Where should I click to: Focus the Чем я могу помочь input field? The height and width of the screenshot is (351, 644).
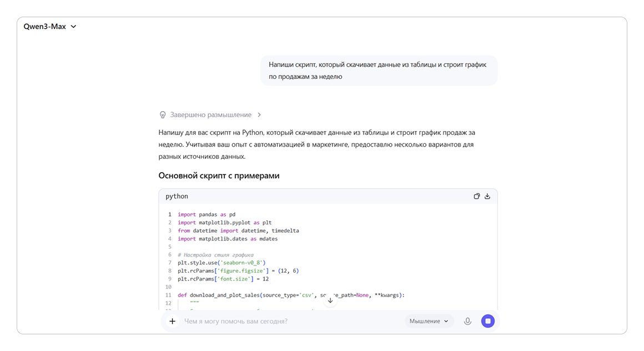(x=289, y=321)
